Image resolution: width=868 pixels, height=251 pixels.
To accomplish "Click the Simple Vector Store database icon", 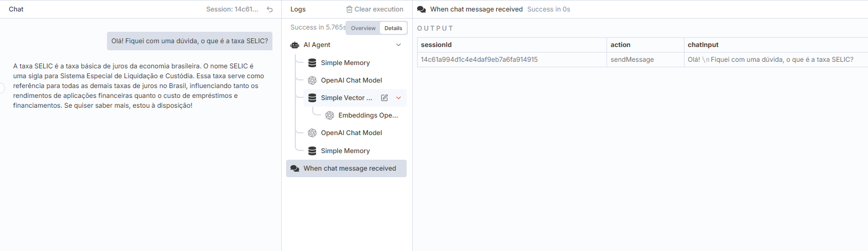I will [x=312, y=98].
